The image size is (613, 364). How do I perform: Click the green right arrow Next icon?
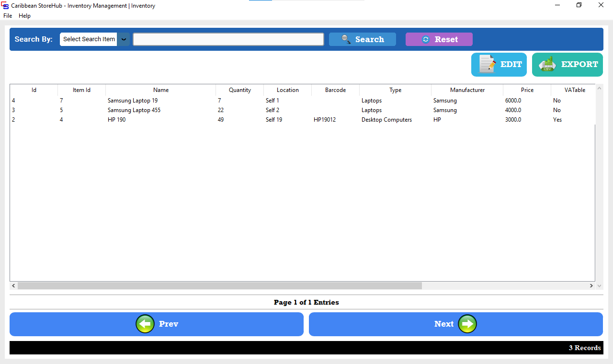coord(467,324)
